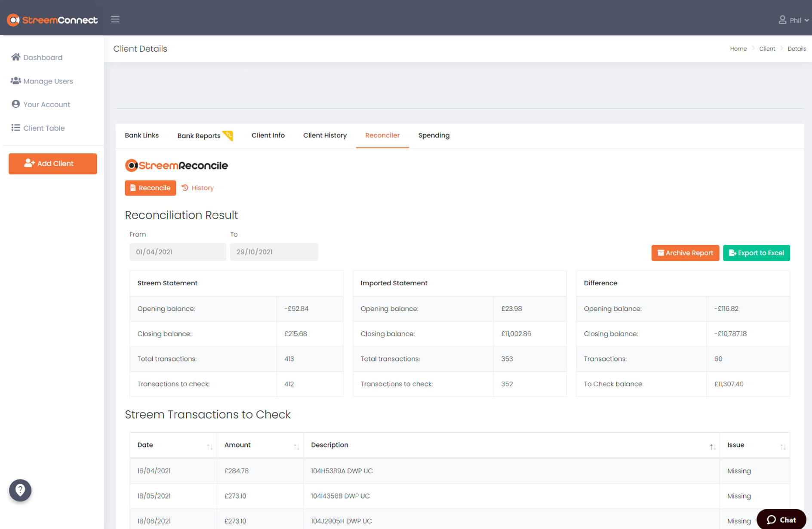812x529 pixels.
Task: Open Your Account in sidebar
Action: point(41,104)
